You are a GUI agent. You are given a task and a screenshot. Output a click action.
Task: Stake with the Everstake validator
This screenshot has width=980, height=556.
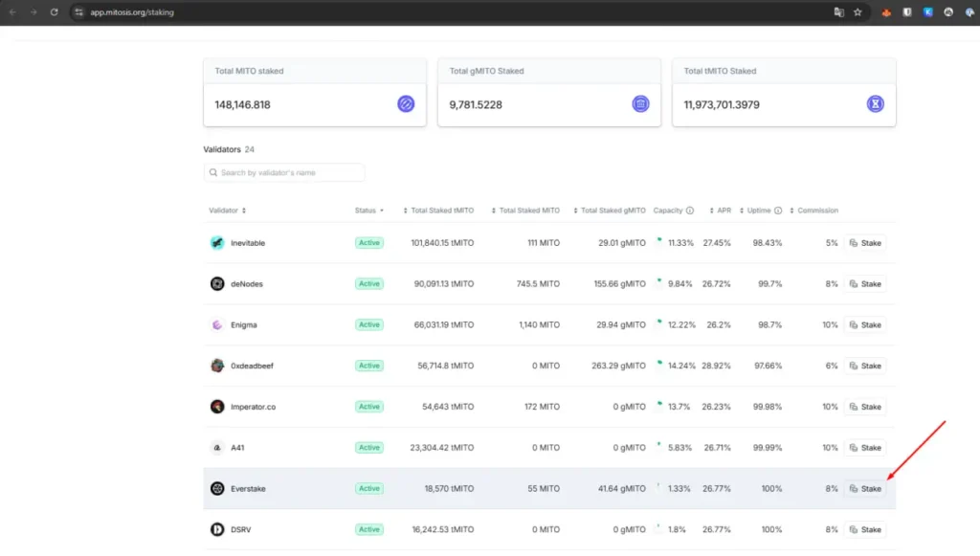point(865,488)
